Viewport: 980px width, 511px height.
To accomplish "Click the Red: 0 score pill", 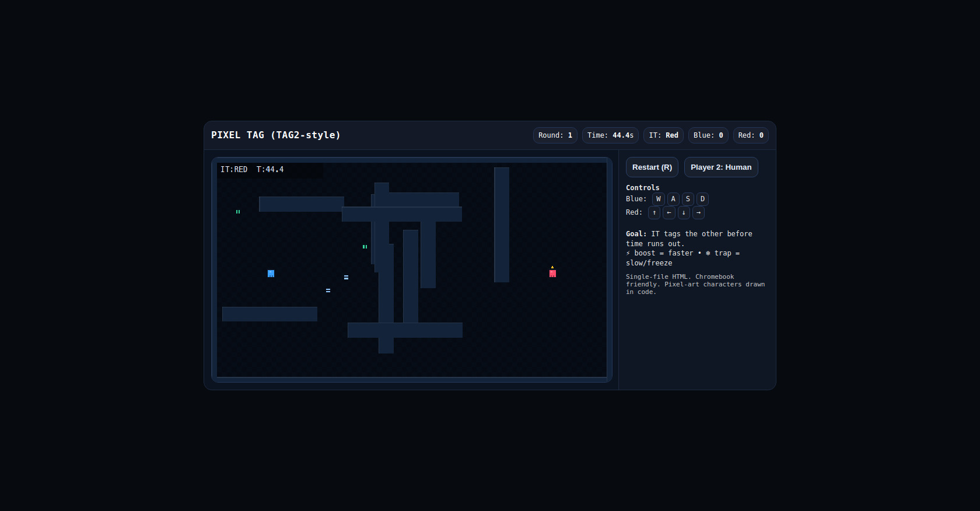I will [750, 135].
